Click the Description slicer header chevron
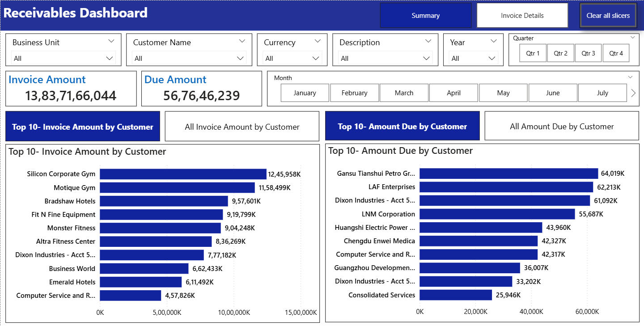 tap(429, 41)
